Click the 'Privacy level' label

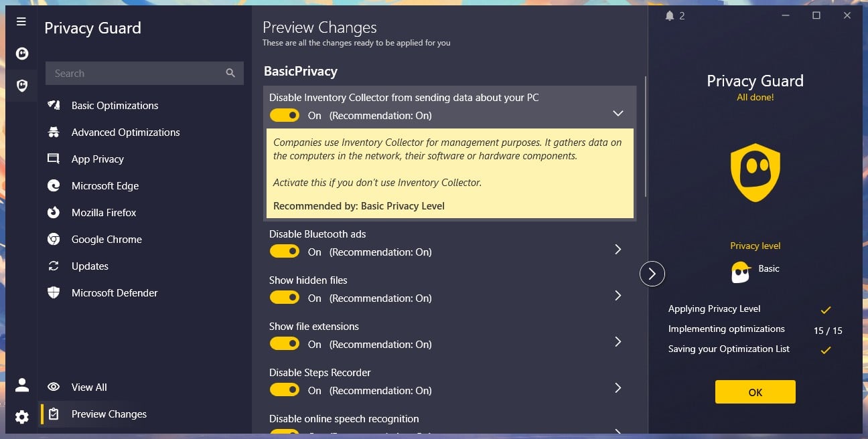(x=755, y=246)
